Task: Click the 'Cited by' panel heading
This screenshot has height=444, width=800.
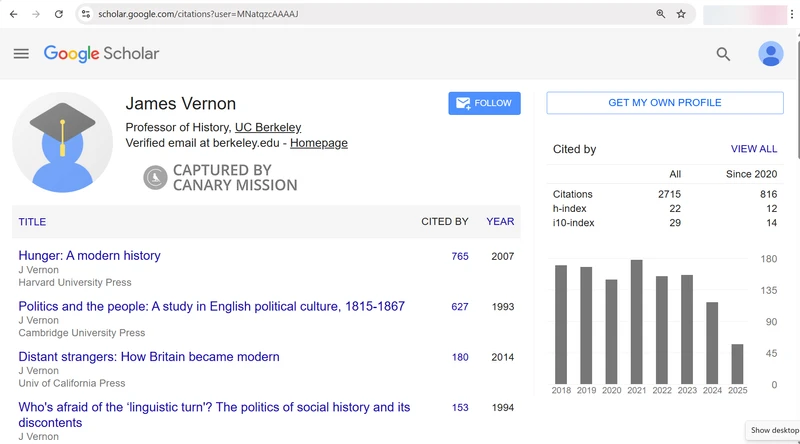Action: pyautogui.click(x=574, y=149)
